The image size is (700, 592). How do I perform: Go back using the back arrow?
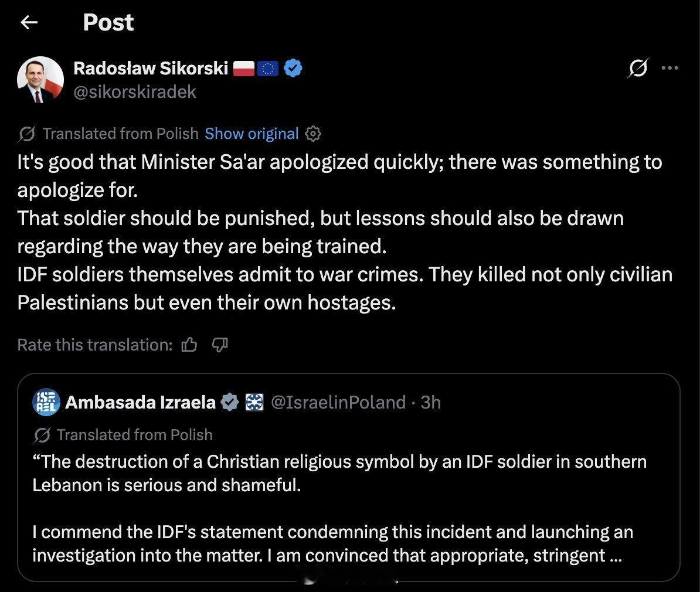pos(29,22)
